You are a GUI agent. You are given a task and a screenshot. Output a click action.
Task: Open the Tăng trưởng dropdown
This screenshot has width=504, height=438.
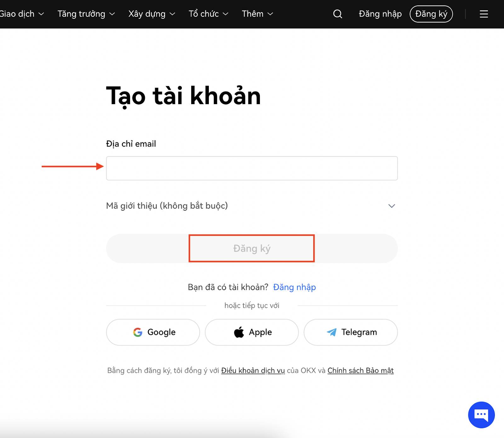coord(86,14)
